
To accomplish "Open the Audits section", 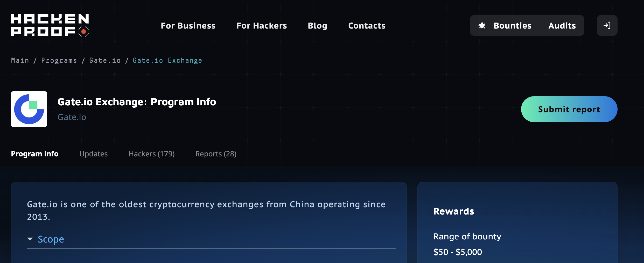I will point(562,25).
